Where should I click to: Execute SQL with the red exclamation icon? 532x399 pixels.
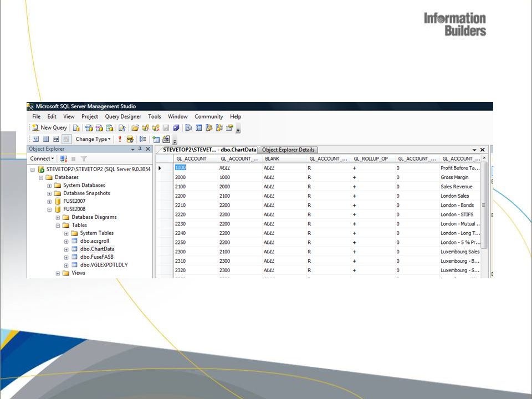pos(120,139)
